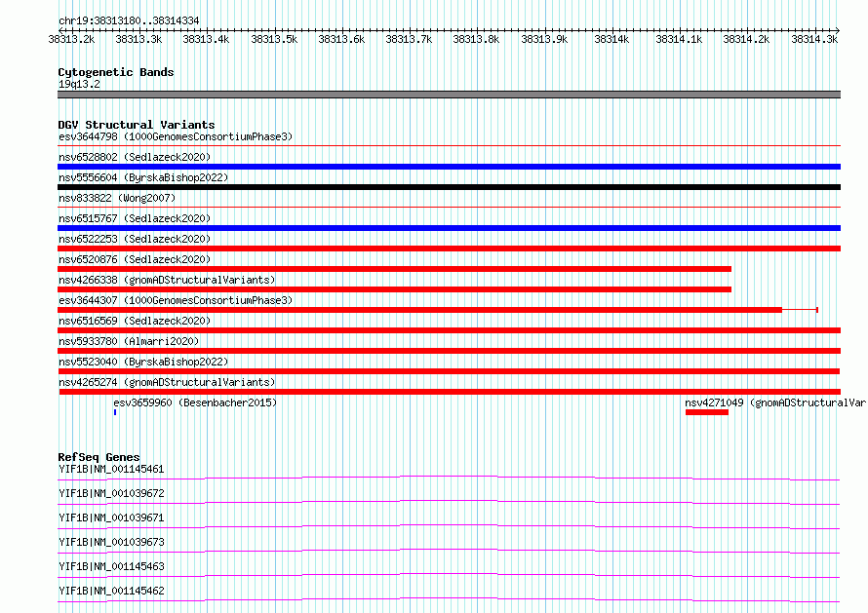Viewport: 868px width, 613px height.
Task: Click the gray 19q13.2 cytogenetic band bar
Action: point(449,95)
